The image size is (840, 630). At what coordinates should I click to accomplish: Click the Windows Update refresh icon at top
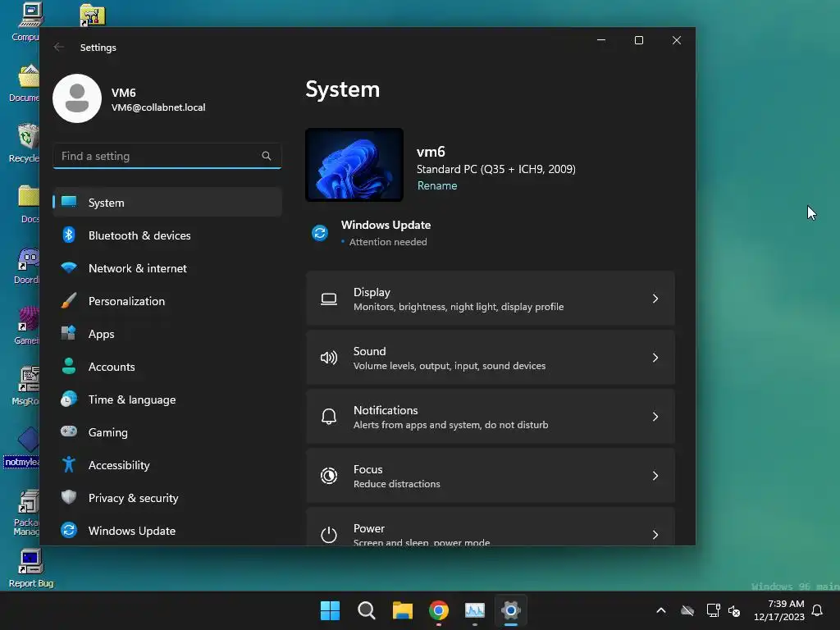[320, 233]
